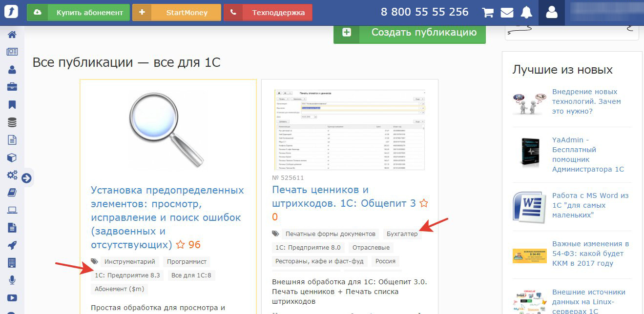This screenshot has width=644, height=314.
Task: Open Внешние источники данных на Linux link
Action: [589, 301]
